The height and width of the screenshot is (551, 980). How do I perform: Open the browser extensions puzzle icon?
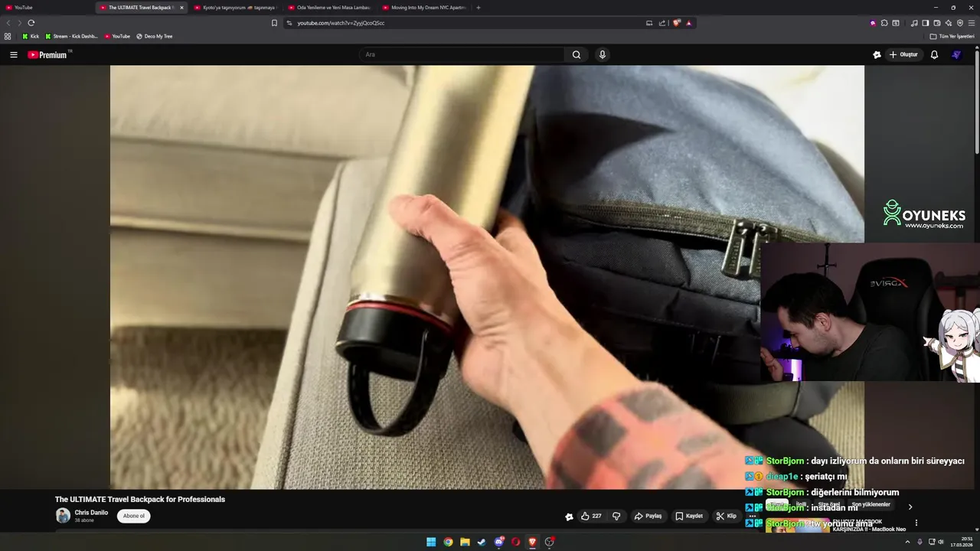click(884, 23)
